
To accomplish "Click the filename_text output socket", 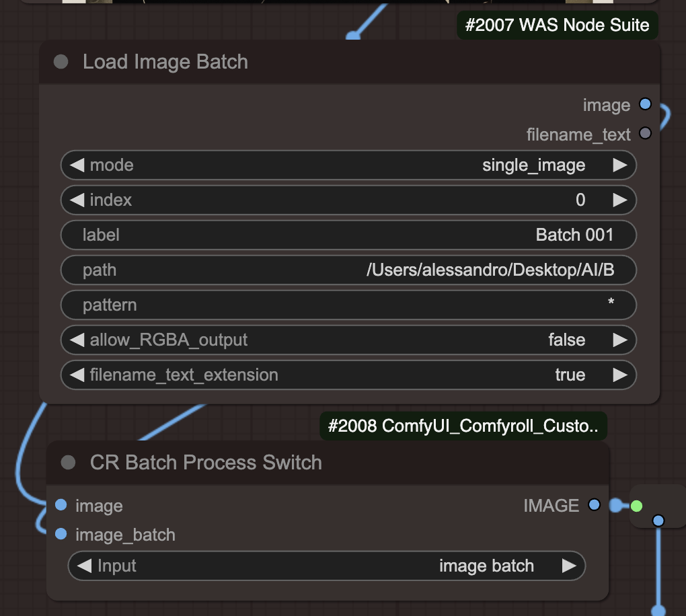I will pyautogui.click(x=645, y=134).
